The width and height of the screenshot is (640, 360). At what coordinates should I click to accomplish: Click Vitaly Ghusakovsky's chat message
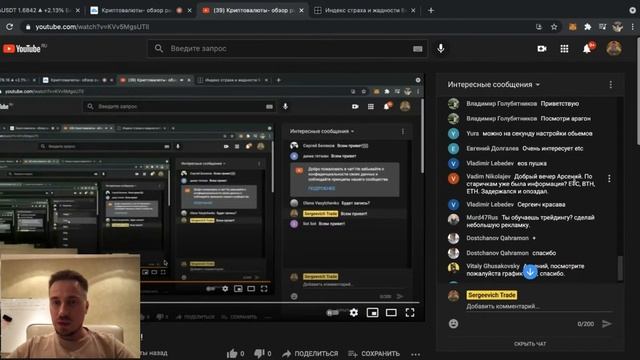coord(525,270)
